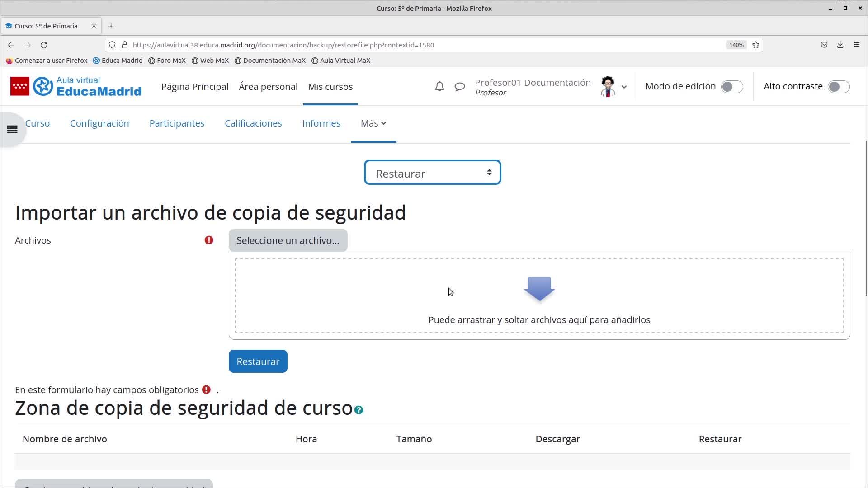Expand the Más navigation menu

tap(373, 123)
